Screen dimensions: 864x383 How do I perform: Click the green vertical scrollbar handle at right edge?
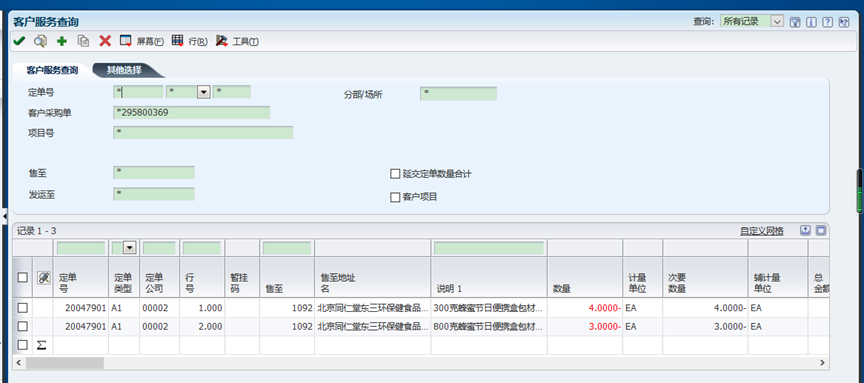coord(859,191)
